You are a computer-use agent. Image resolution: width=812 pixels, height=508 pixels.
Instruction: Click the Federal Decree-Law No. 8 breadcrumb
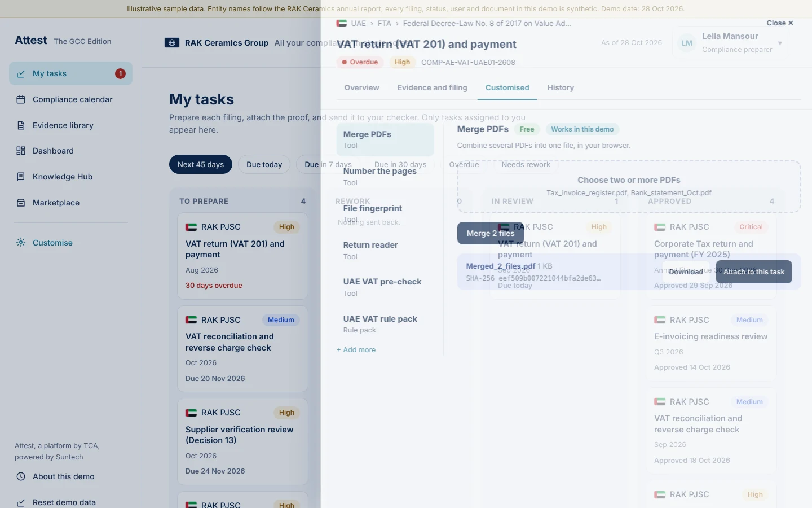(x=487, y=23)
